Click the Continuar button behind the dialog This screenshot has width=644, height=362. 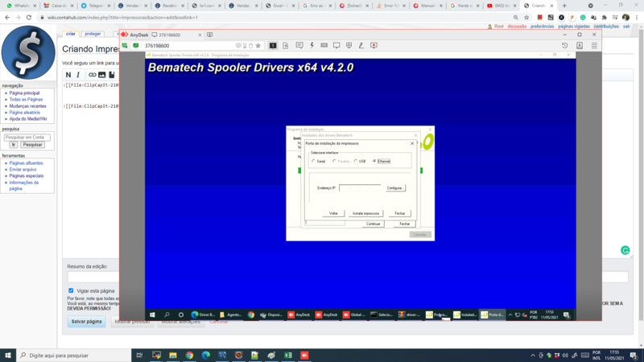[x=373, y=224]
